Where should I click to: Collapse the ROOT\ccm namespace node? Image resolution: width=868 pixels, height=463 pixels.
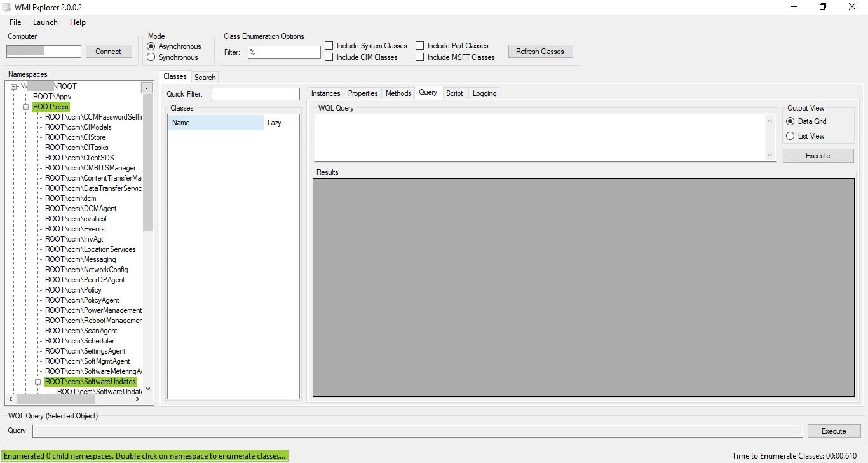pos(27,106)
